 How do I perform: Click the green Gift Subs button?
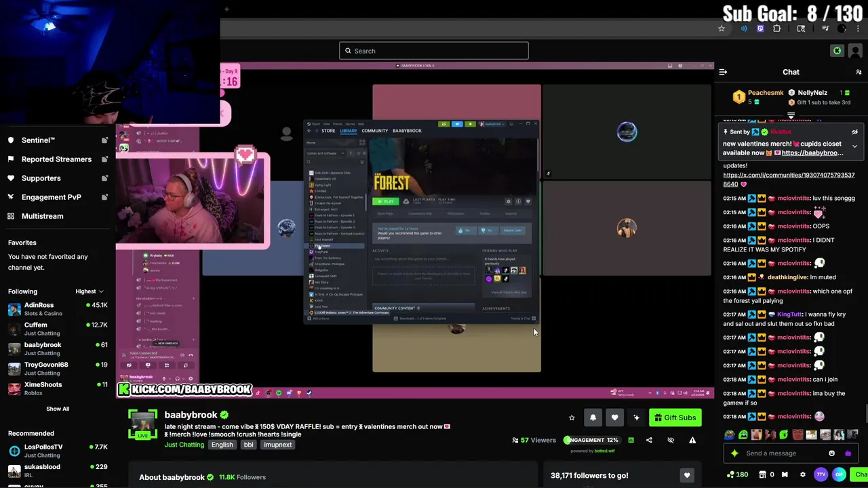tap(675, 418)
